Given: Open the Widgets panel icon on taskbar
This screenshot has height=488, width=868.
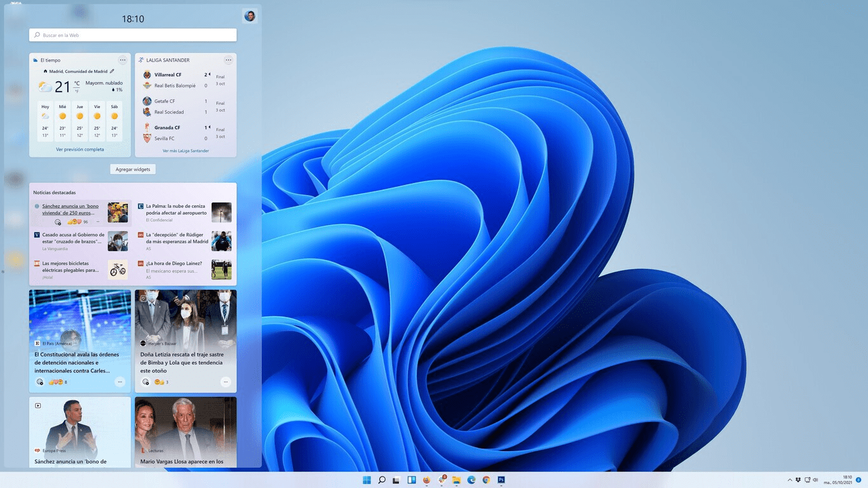Looking at the screenshot, I should pyautogui.click(x=412, y=480).
